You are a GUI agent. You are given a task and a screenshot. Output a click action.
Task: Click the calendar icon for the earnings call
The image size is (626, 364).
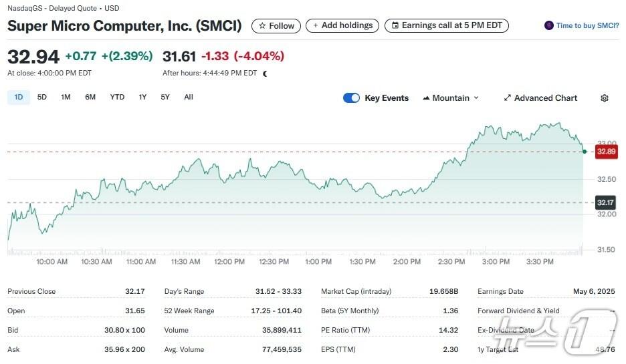(395, 25)
